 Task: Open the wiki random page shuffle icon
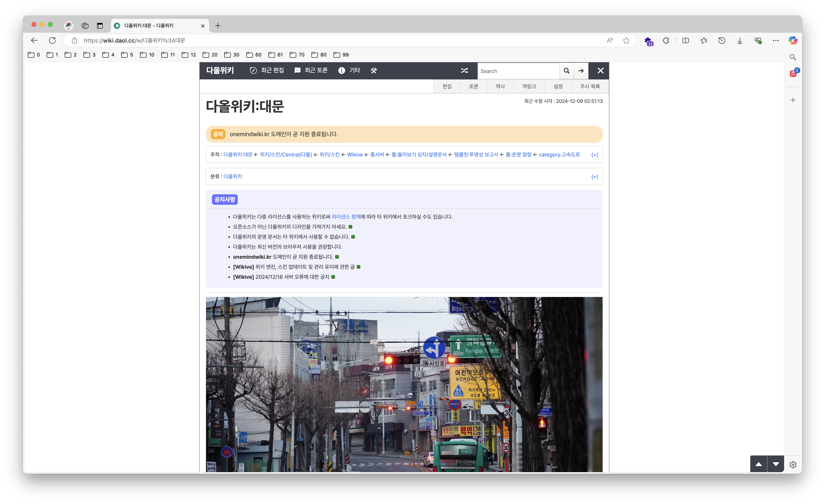click(464, 71)
